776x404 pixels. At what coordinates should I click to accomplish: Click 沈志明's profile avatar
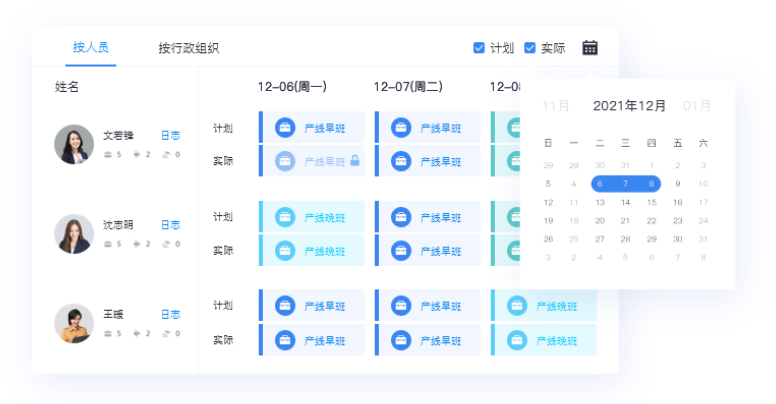click(74, 234)
